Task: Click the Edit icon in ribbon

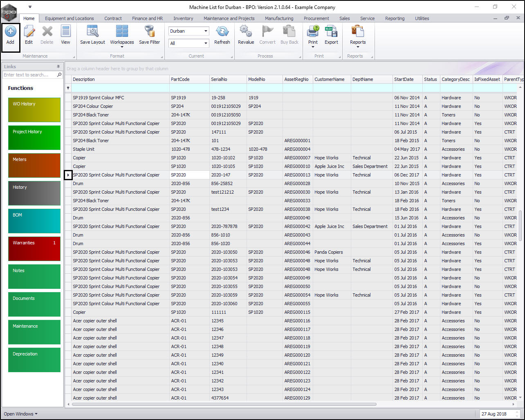Action: pyautogui.click(x=29, y=32)
